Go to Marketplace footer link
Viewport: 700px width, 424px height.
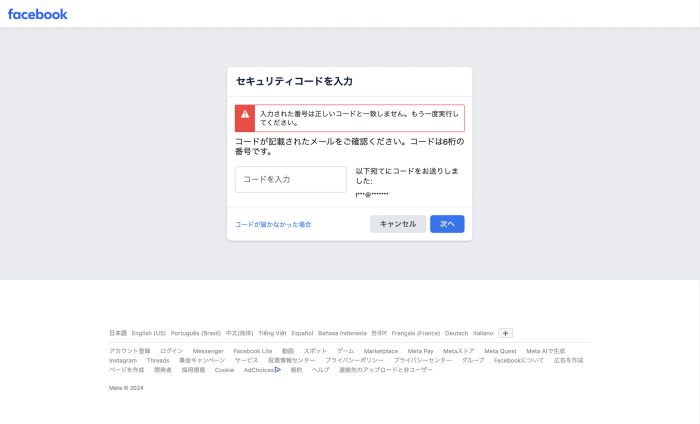[381, 351]
